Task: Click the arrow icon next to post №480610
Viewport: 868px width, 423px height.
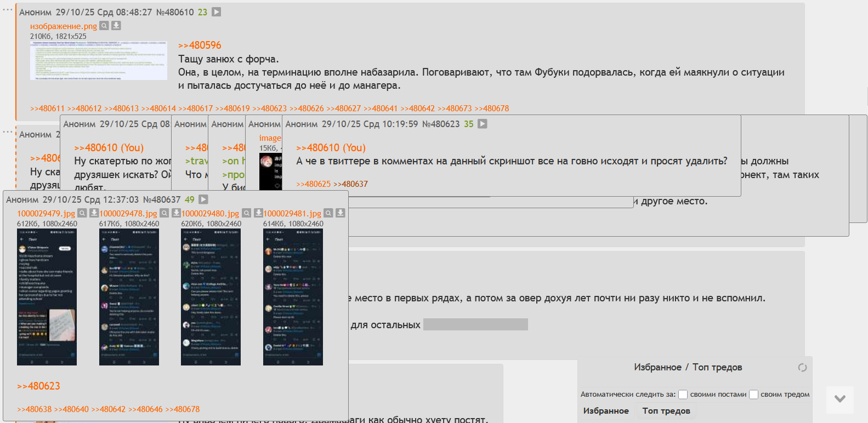Action: pos(217,12)
